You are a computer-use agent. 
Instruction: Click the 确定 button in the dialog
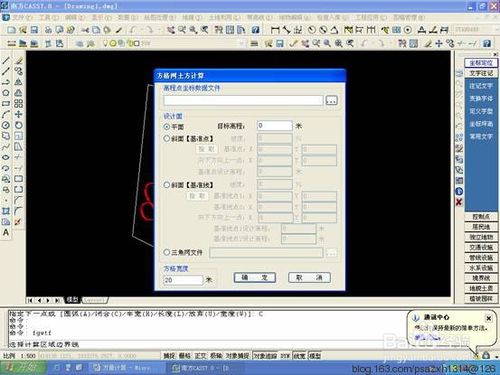coord(255,278)
